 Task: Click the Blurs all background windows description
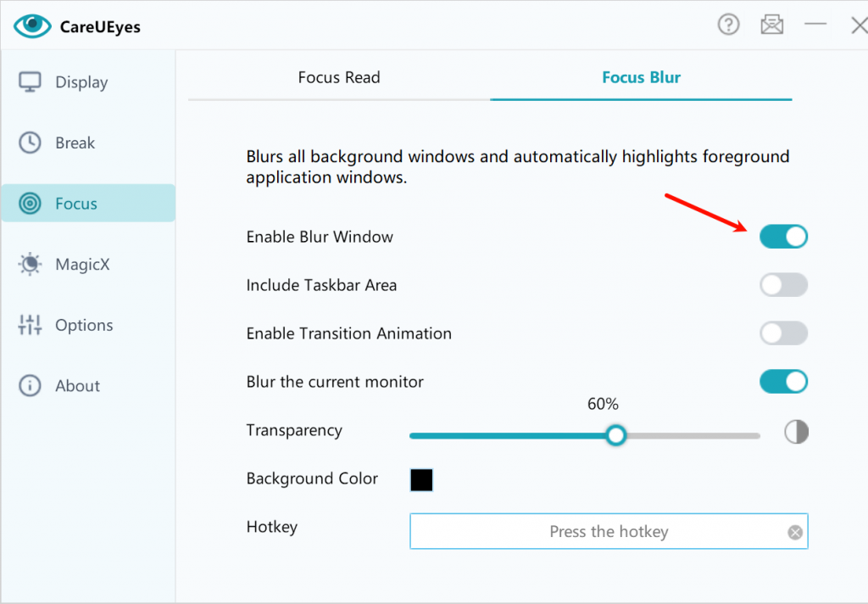tap(518, 167)
